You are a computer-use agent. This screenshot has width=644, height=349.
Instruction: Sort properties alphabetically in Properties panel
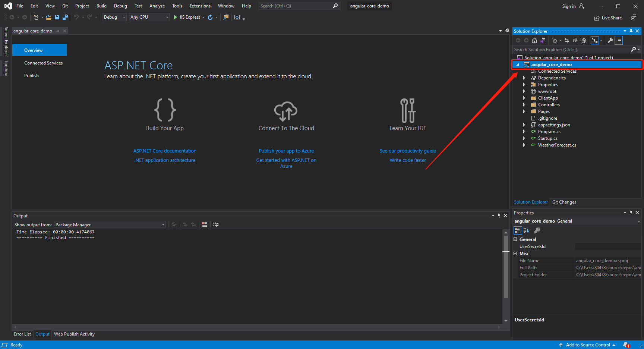click(x=526, y=230)
